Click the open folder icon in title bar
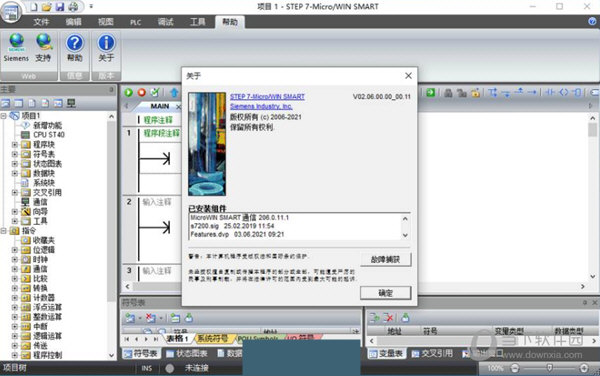 coord(47,7)
